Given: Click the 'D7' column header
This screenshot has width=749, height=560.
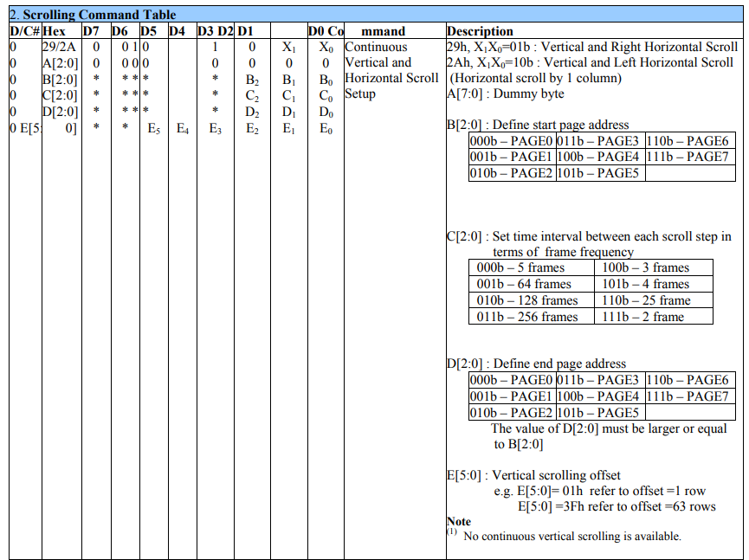Looking at the screenshot, I should point(91,31).
